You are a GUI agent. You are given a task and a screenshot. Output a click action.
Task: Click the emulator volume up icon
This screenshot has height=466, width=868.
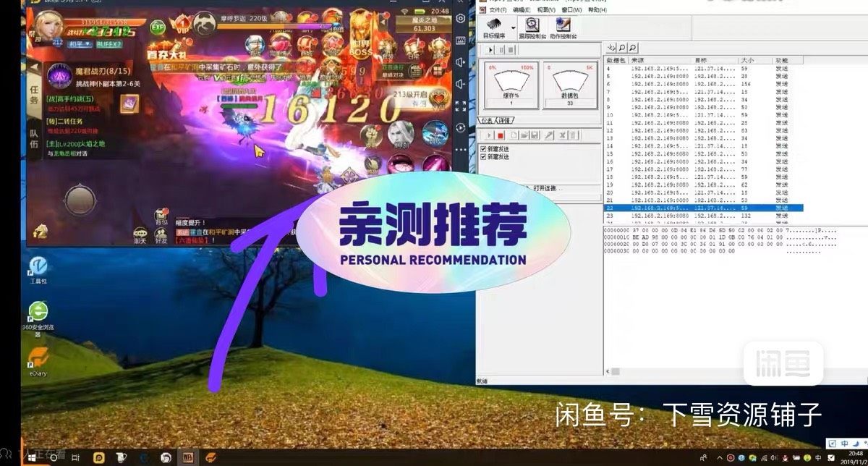pyautogui.click(x=460, y=62)
